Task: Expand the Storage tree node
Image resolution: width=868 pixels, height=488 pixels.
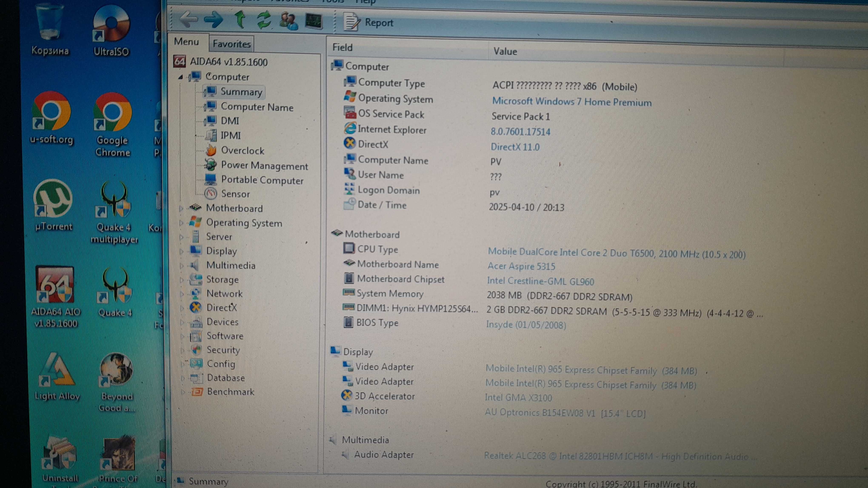Action: pos(182,280)
